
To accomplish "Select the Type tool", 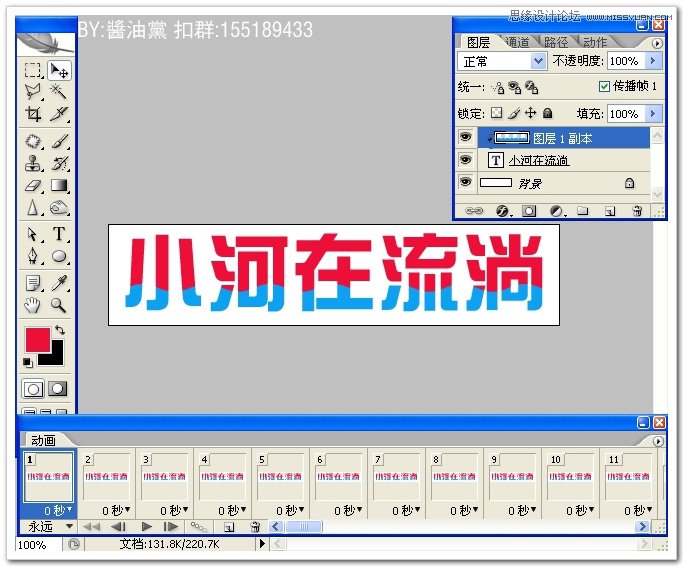I will (x=59, y=234).
